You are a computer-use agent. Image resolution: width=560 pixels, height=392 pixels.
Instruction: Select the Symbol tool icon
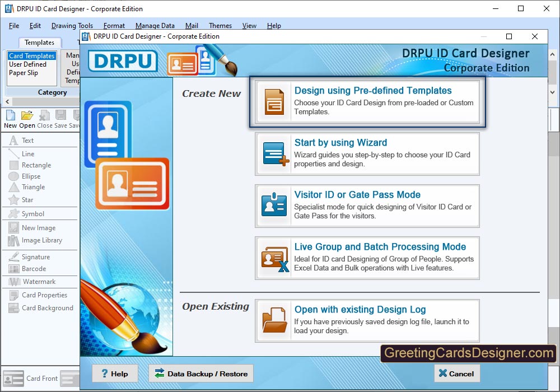pos(13,213)
